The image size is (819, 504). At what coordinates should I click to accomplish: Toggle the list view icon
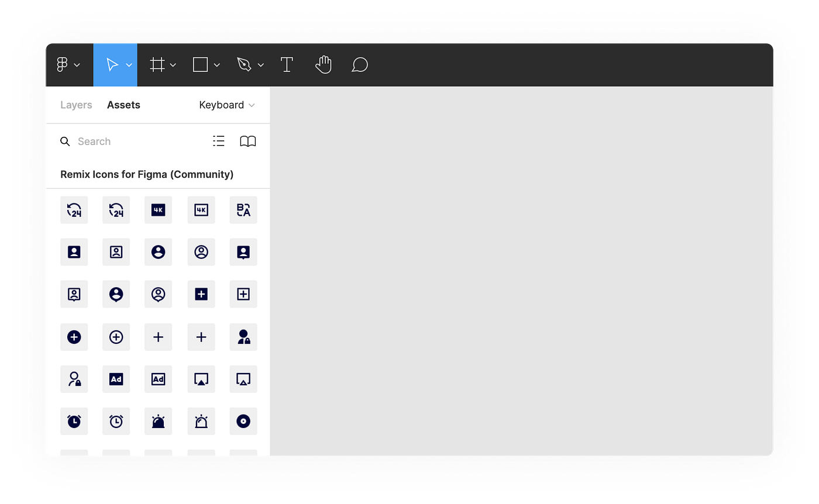coord(219,141)
